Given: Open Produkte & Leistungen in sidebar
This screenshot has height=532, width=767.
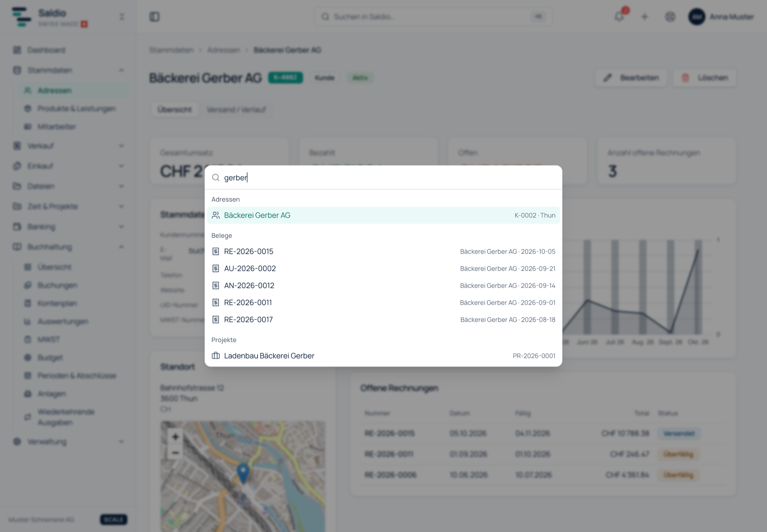Looking at the screenshot, I should coord(74,108).
